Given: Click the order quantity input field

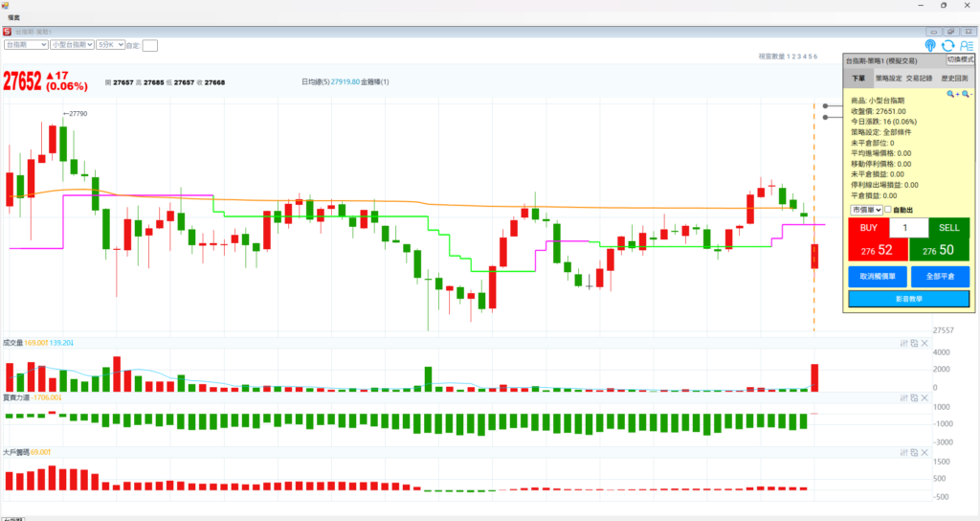Looking at the screenshot, I should [x=908, y=228].
